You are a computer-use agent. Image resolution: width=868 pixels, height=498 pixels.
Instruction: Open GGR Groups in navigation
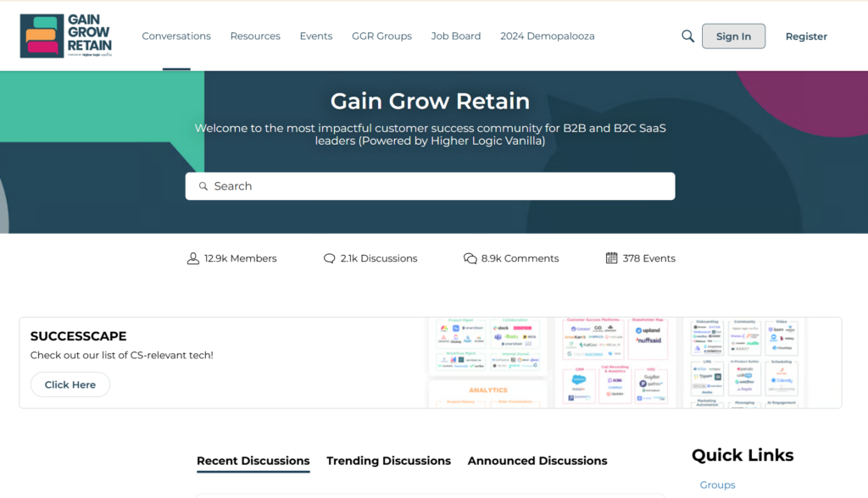[381, 36]
